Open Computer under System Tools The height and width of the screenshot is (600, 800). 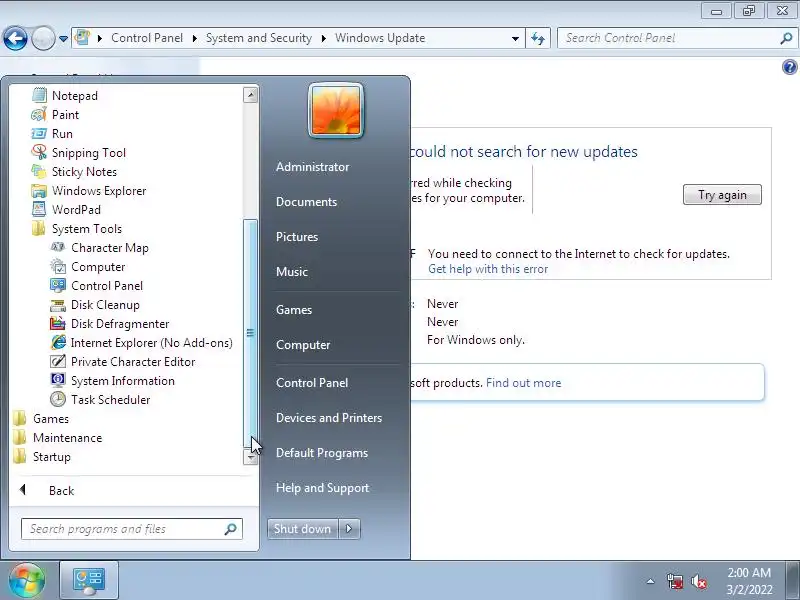(x=88, y=267)
